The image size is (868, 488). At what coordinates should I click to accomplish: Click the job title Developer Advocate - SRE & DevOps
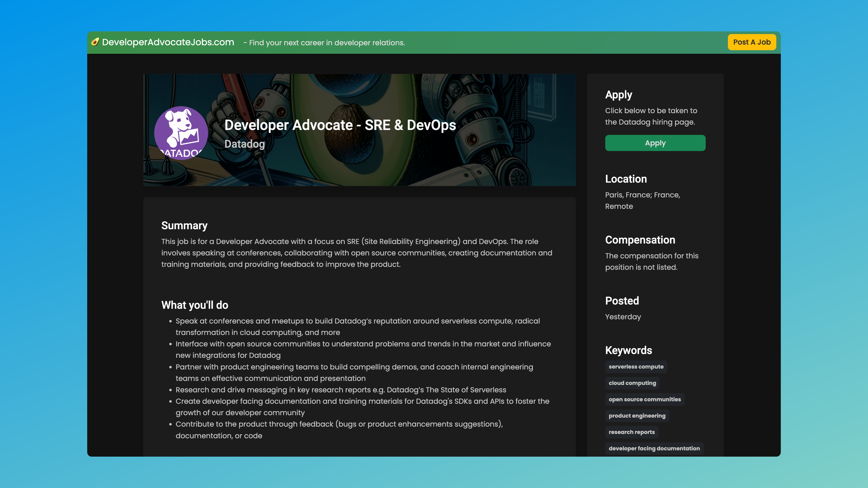pos(340,125)
